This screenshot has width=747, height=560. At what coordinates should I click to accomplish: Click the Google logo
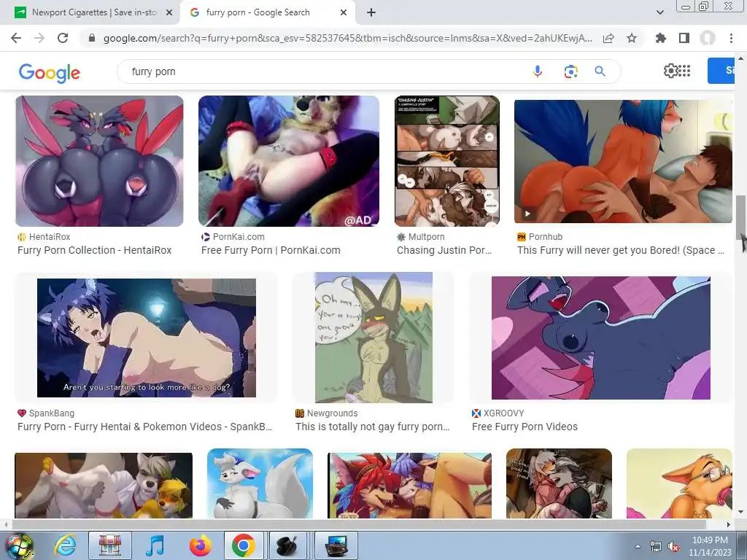[x=50, y=73]
